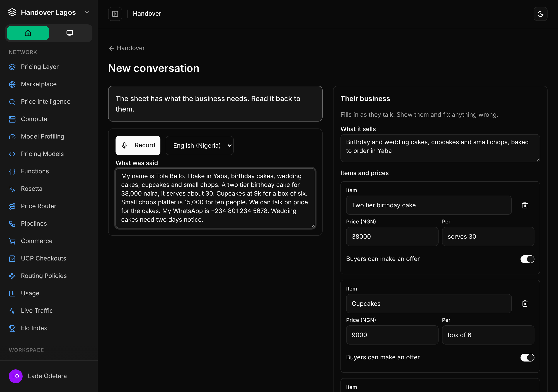
Task: Select the monitor view tab
Action: point(70,33)
